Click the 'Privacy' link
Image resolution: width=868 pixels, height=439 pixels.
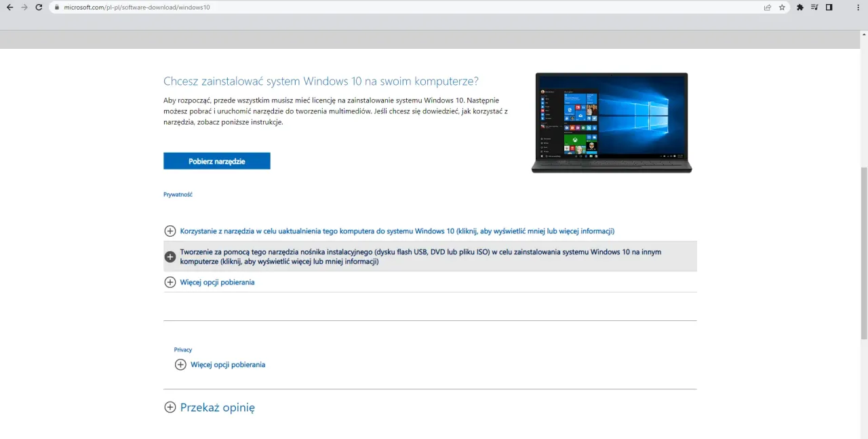pos(182,349)
